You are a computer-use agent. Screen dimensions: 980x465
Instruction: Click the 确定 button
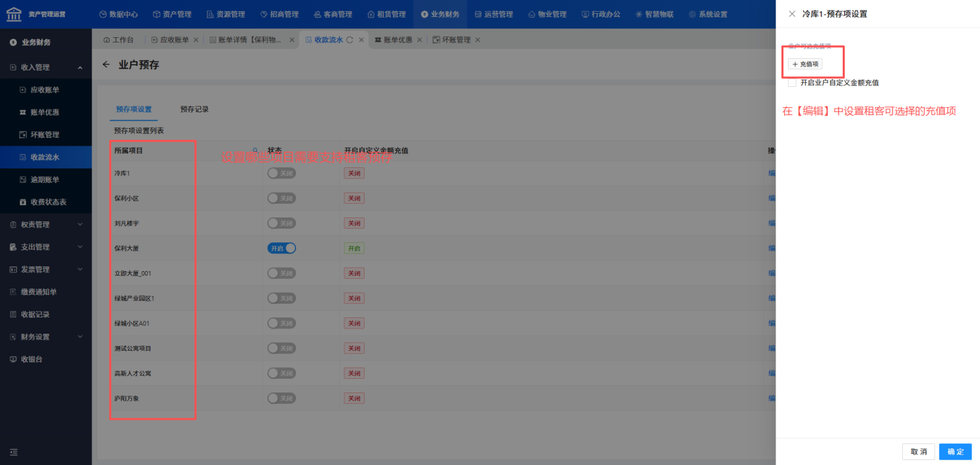[955, 452]
